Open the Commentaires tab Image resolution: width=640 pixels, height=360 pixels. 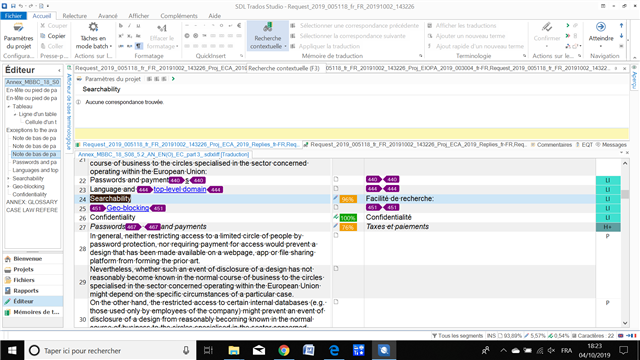coord(551,144)
